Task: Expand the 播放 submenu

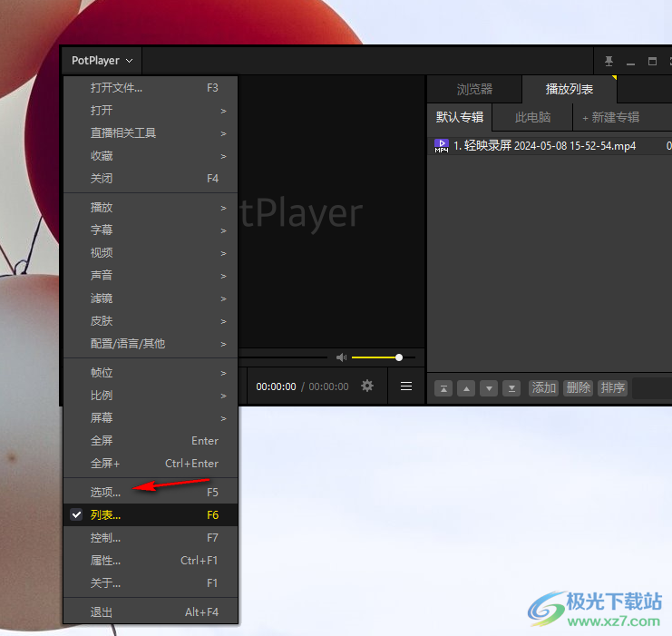Action: tap(151, 208)
